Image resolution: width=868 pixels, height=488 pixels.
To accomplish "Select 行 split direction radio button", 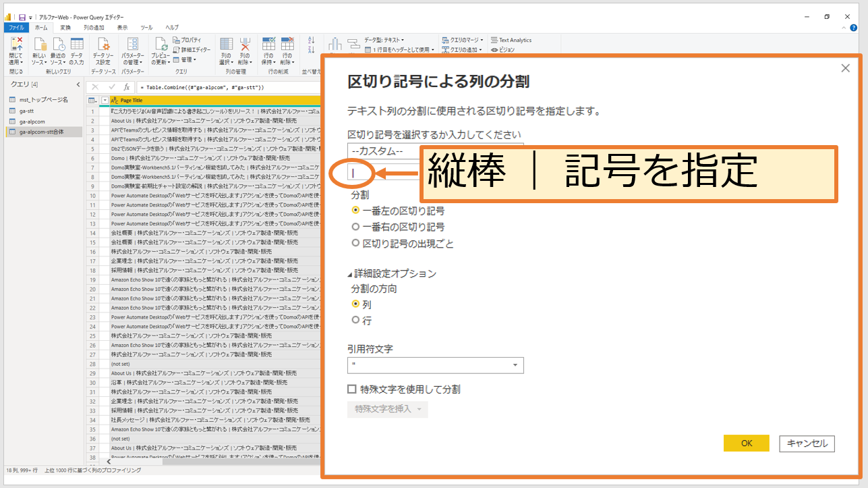I will [356, 321].
